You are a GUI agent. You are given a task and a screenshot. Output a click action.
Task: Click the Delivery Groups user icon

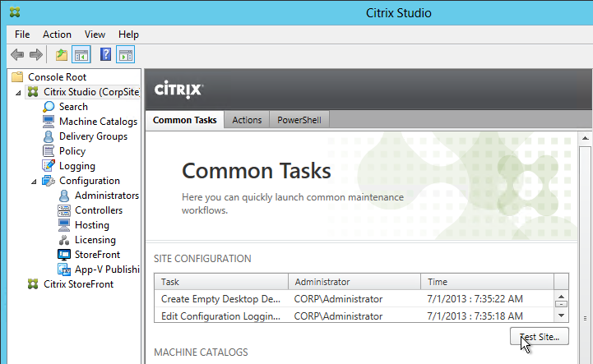tap(49, 136)
